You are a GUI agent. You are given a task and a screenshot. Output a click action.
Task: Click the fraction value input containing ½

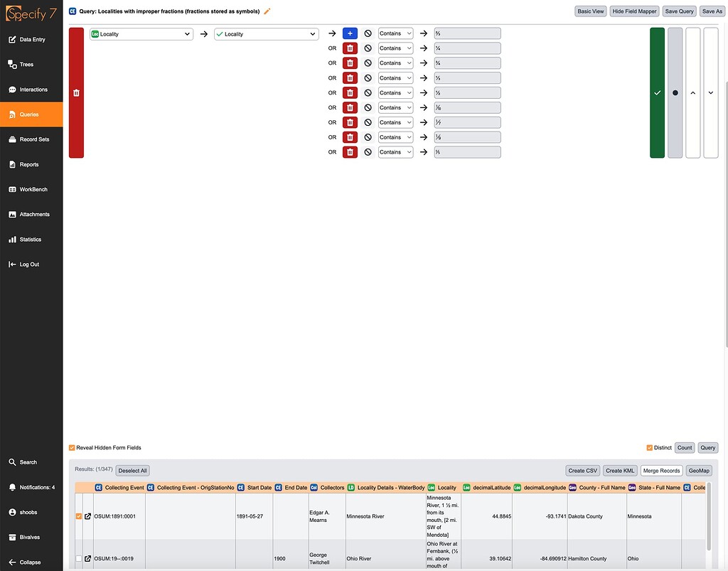pos(468,92)
